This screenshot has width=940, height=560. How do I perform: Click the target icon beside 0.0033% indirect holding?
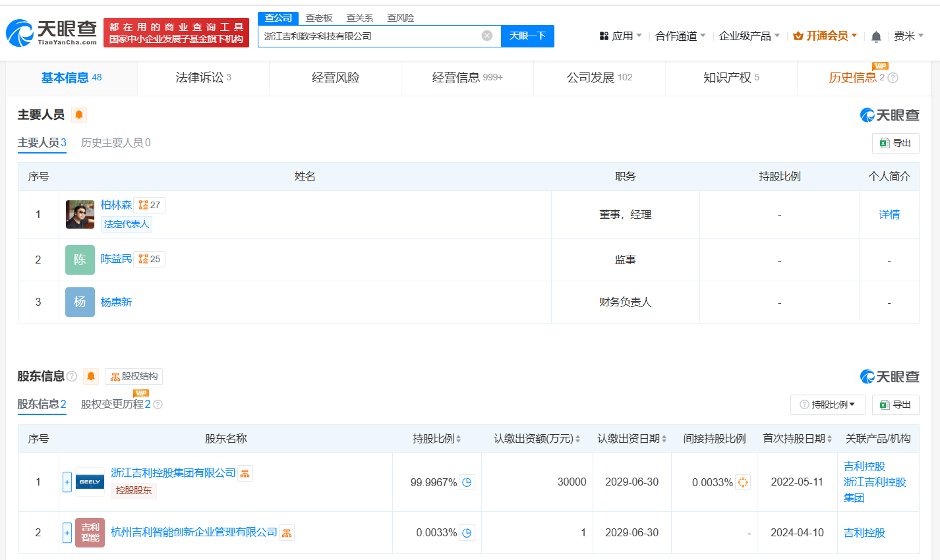click(743, 482)
